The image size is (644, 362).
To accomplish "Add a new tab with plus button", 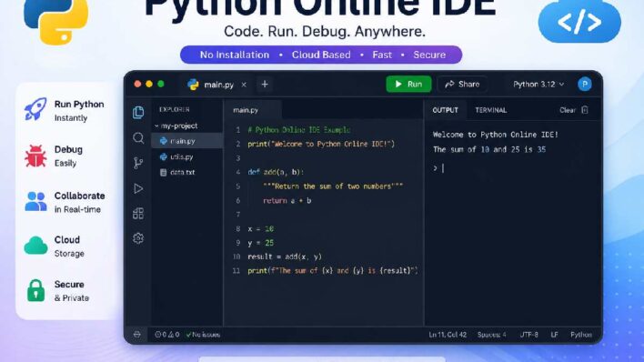I will coord(265,85).
